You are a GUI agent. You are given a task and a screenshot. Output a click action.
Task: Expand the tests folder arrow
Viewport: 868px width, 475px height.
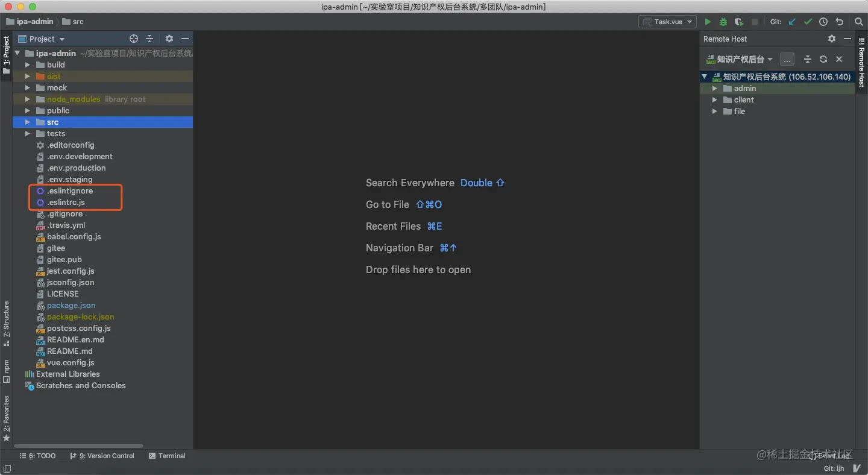point(27,133)
